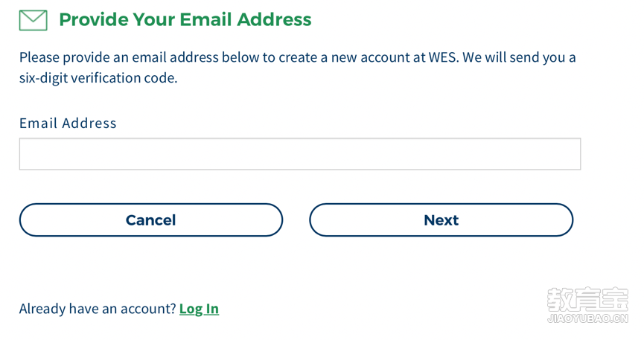Click the 'six-digit verification code' sentence
Image resolution: width=644 pixels, height=340 pixels.
click(x=98, y=78)
